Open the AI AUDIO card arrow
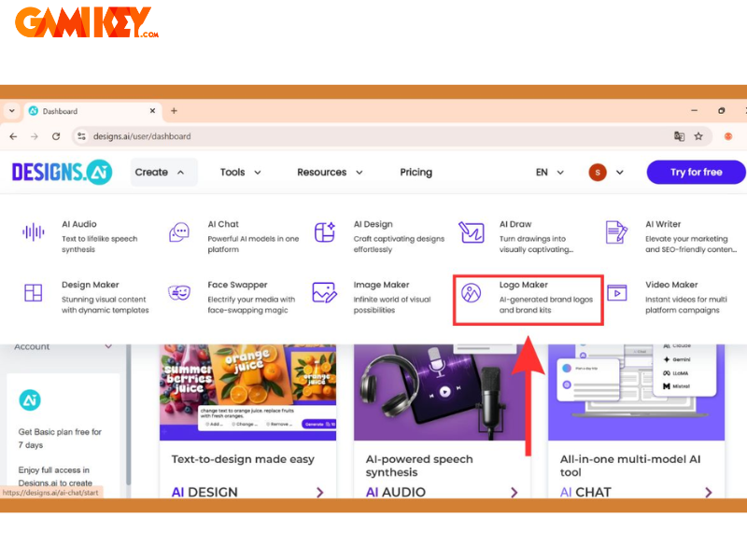The image size is (747, 560). click(x=514, y=492)
